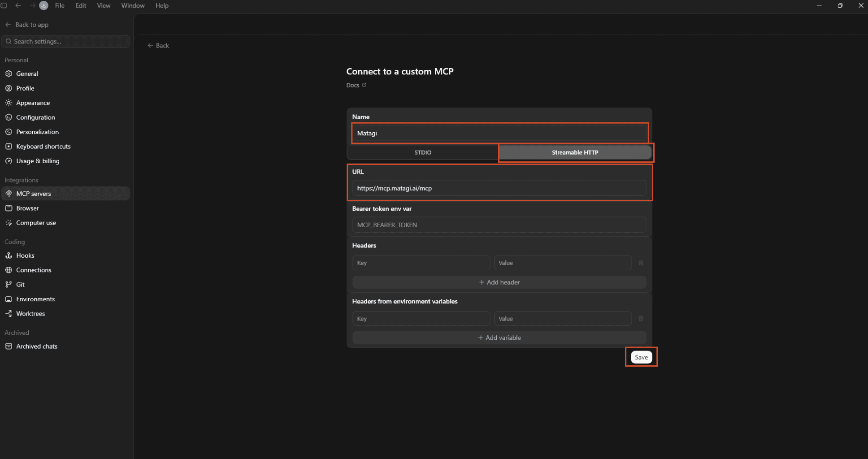Delete the Headers key-value row

pos(641,263)
